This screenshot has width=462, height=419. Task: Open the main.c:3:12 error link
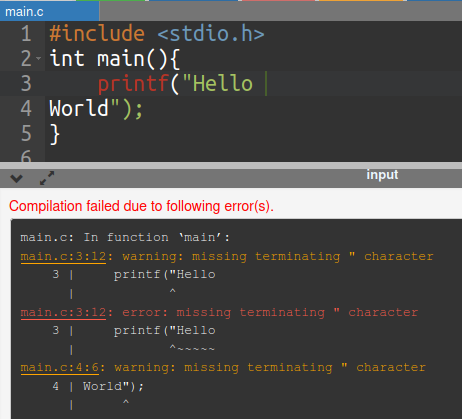click(x=63, y=312)
